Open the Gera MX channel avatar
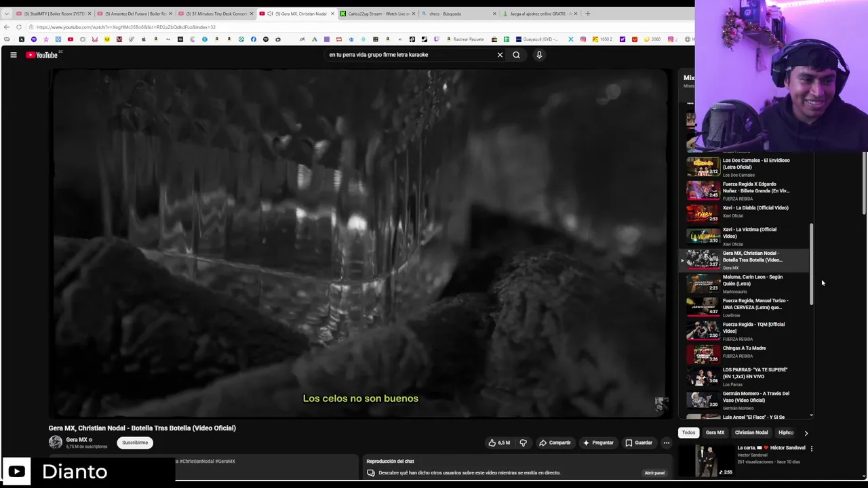This screenshot has width=868, height=488. [56, 443]
